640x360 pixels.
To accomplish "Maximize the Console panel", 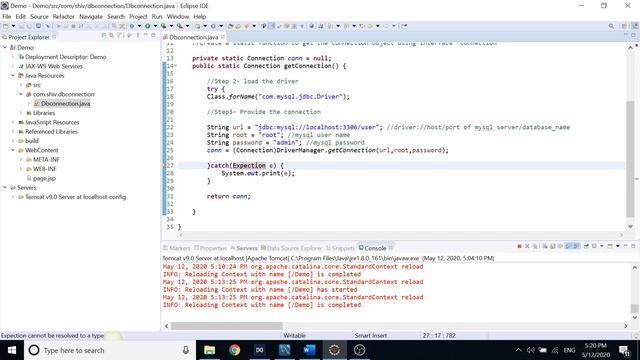I will 633,246.
